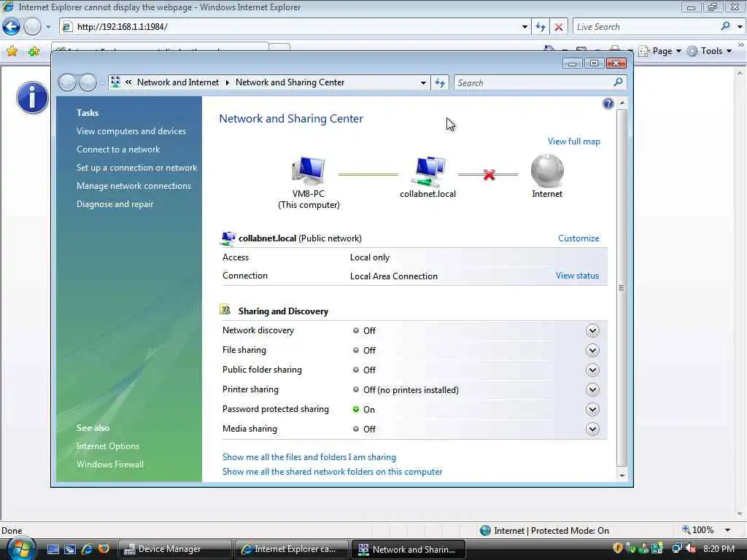
Task: Click the Network window vertical scrollbar
Action: click(x=622, y=287)
